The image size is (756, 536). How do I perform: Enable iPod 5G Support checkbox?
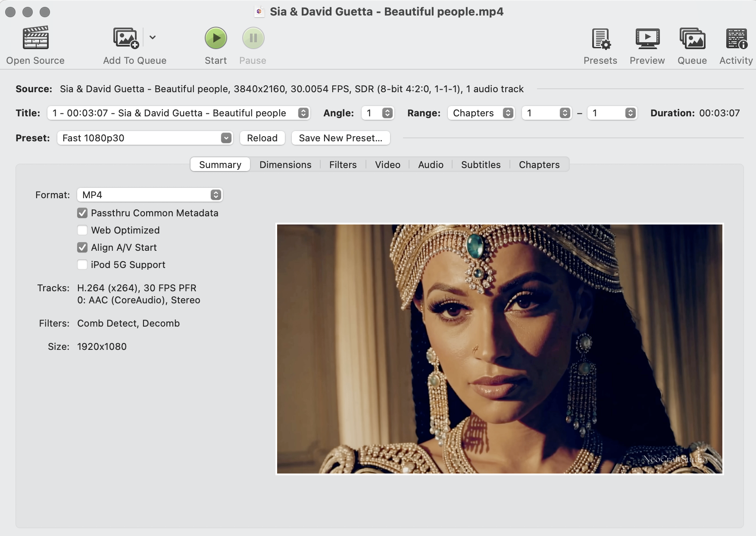pos(82,265)
